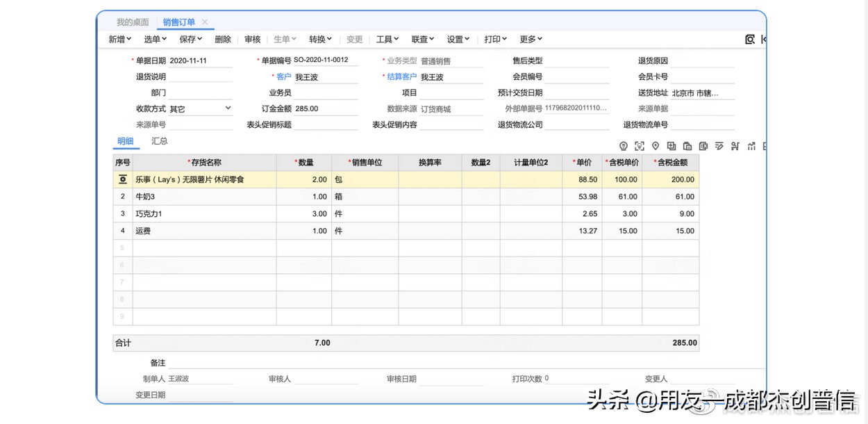Viewport: 868px width, 424px height.
Task: Switch to the 汇总 summary tab
Action: click(x=160, y=141)
